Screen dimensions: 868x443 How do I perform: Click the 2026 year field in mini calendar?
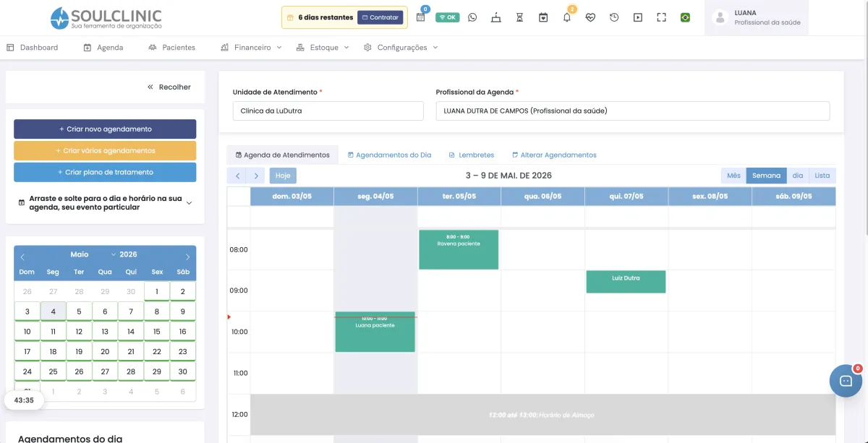pyautogui.click(x=129, y=254)
